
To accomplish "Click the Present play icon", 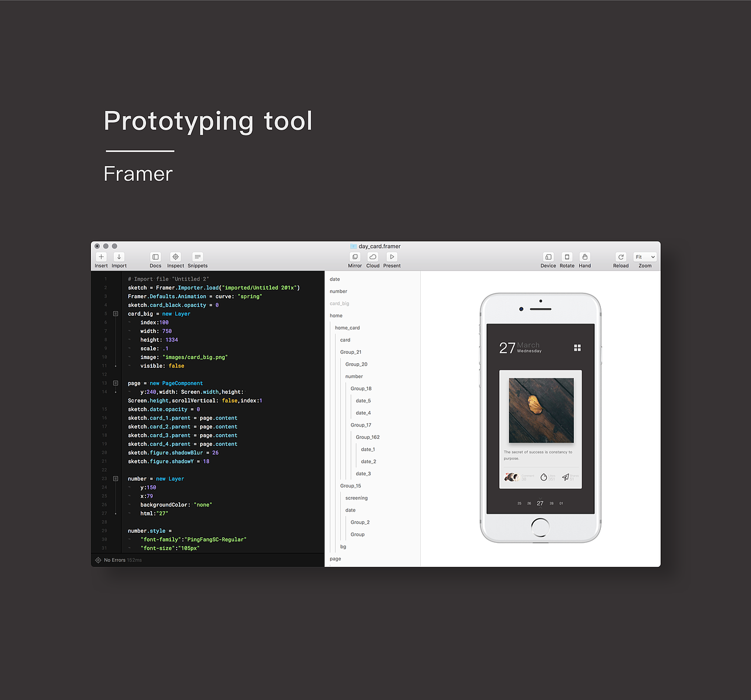I will [x=392, y=257].
